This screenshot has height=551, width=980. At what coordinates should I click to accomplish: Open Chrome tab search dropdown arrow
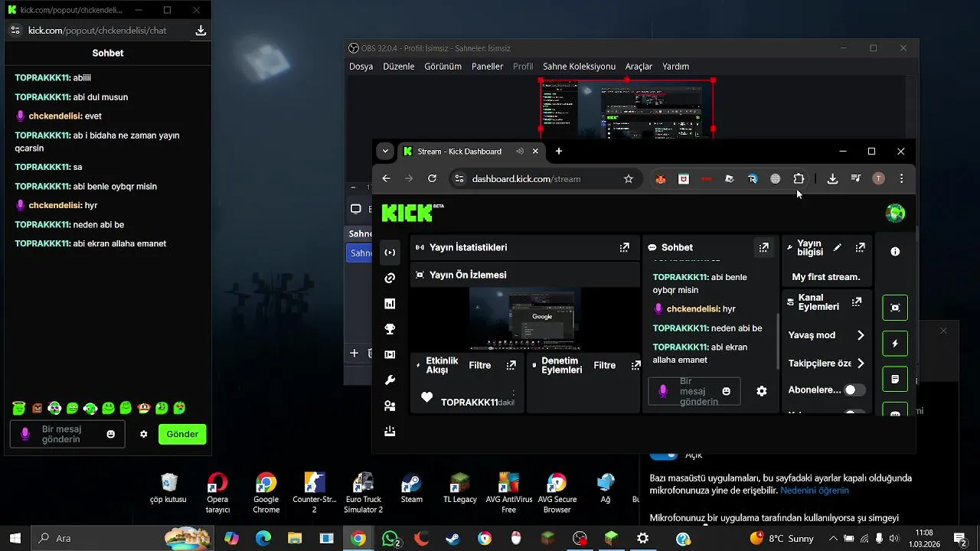click(x=385, y=152)
